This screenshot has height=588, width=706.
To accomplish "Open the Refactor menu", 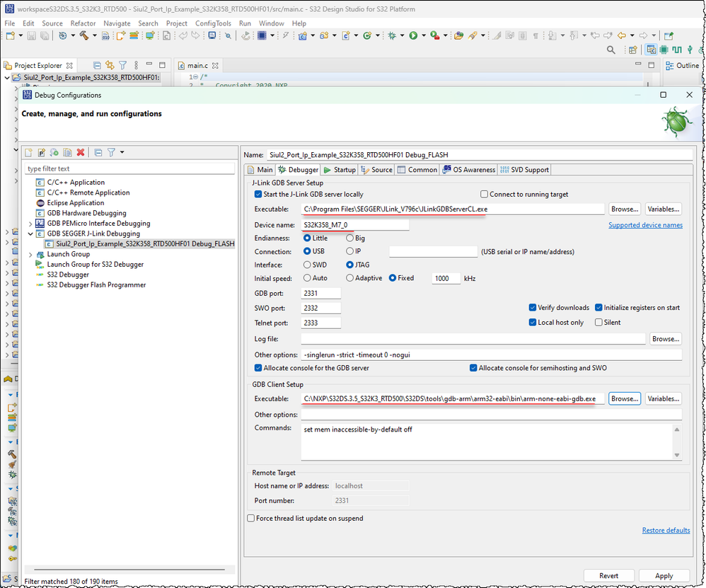I will click(x=83, y=23).
